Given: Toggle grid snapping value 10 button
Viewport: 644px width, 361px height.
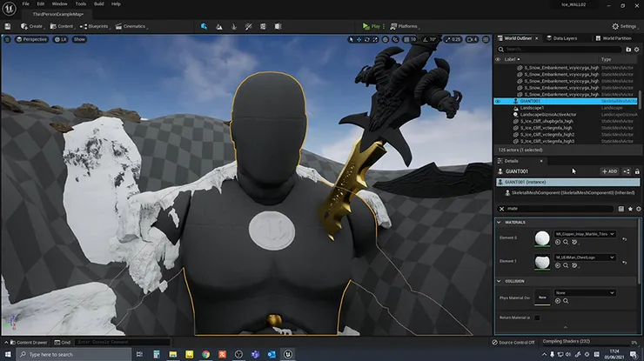Looking at the screenshot, I should point(410,39).
